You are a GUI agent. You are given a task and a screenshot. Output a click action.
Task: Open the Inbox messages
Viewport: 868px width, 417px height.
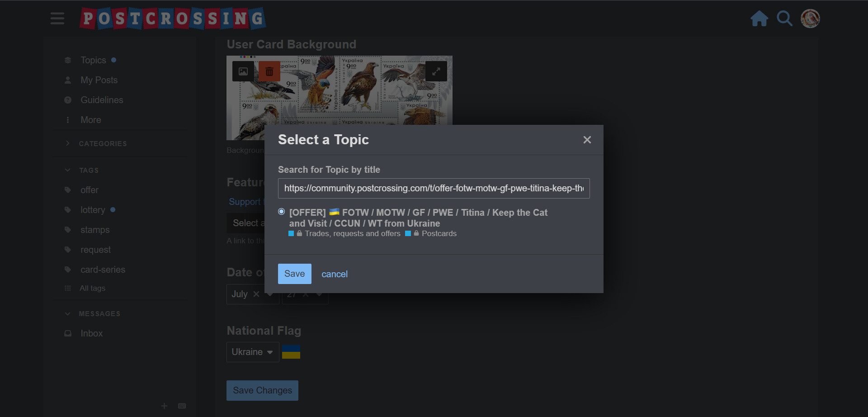[x=91, y=333]
